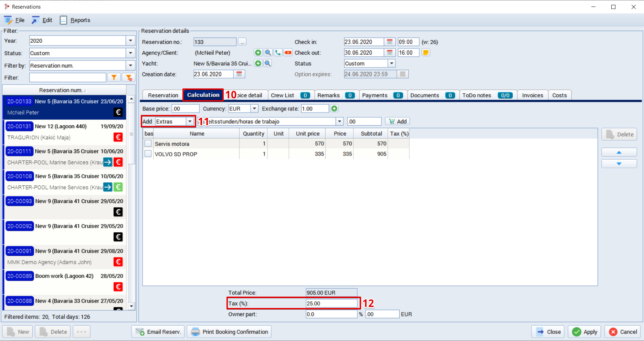The image size is (644, 341).
Task: Click the Base price input field
Action: click(x=186, y=108)
